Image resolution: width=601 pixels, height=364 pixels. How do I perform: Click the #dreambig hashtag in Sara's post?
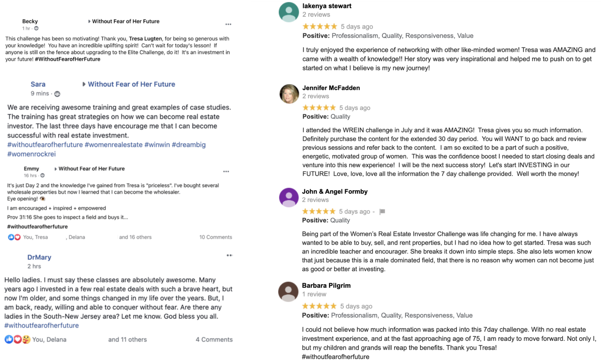click(x=188, y=145)
